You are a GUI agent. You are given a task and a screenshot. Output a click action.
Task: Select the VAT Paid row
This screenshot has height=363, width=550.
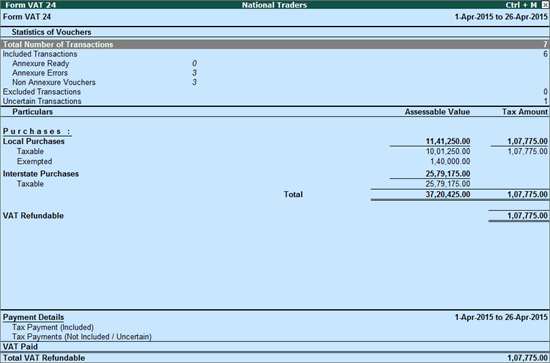point(275,347)
